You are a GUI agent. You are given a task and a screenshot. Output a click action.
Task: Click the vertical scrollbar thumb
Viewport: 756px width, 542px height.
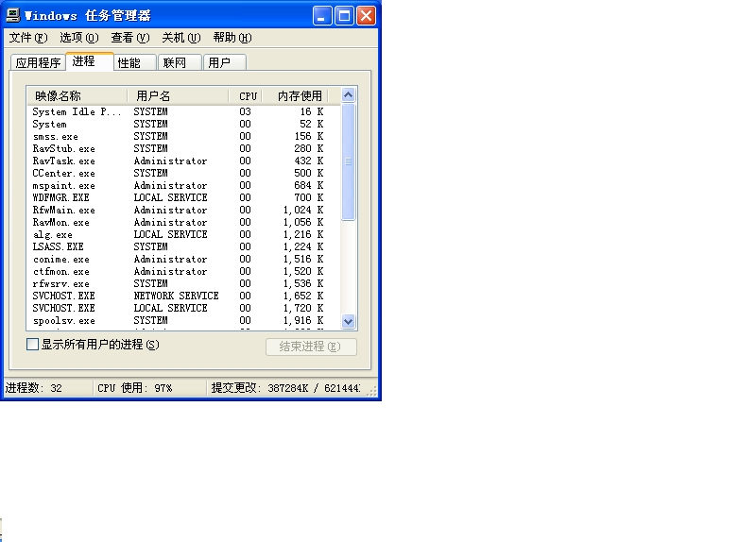click(348, 161)
